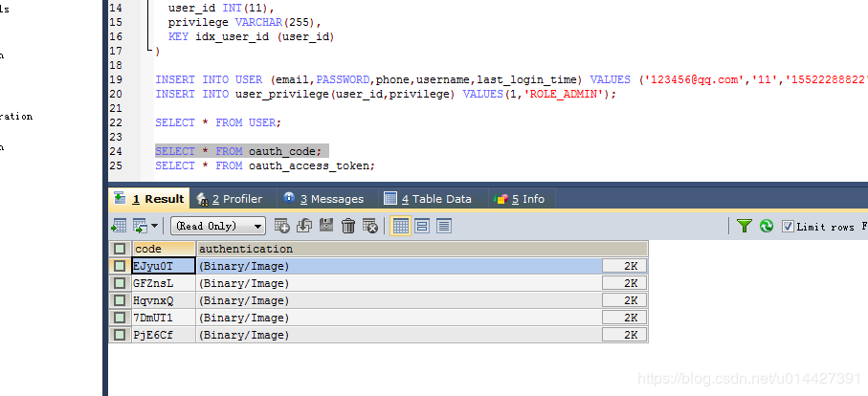Screen dimensions: 868x396
Task: Toggle the Limit rows checkbox
Action: pyautogui.click(x=788, y=226)
